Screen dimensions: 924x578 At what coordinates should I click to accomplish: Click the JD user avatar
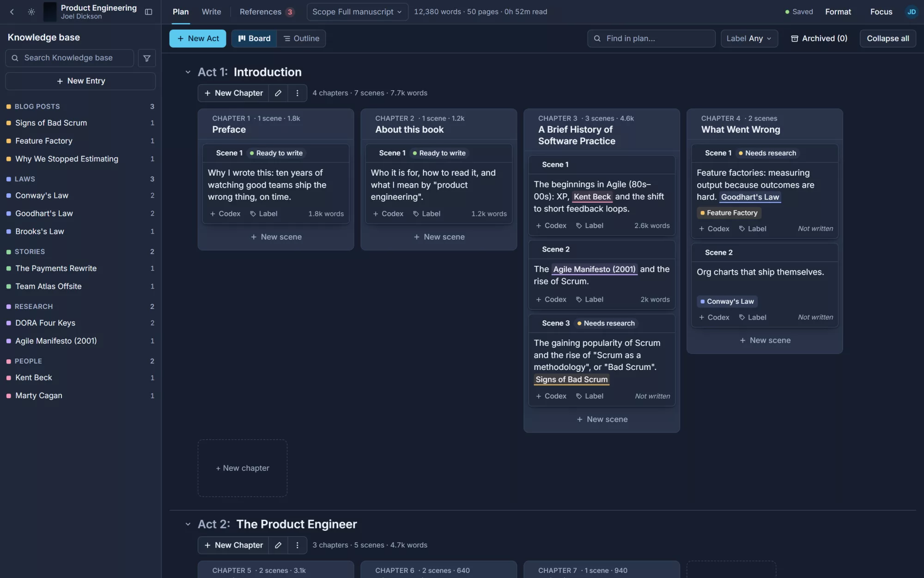[911, 12]
